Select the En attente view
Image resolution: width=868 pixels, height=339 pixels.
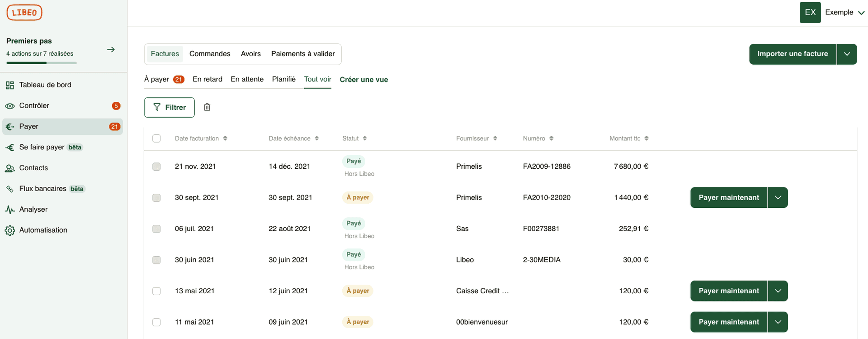(x=247, y=79)
